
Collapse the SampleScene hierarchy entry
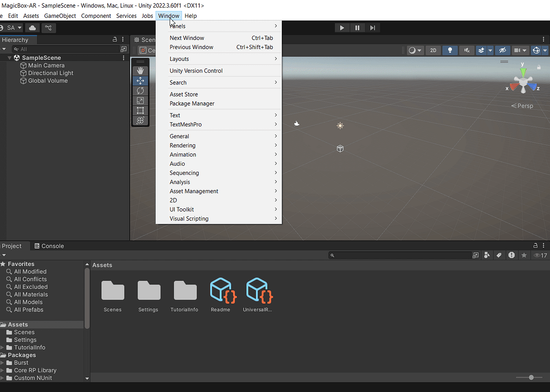pos(9,58)
